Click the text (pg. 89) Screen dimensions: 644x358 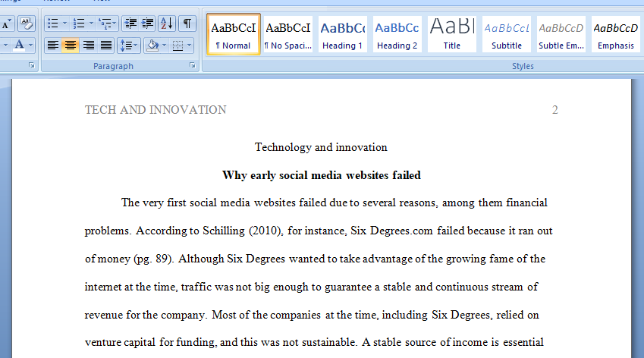(x=154, y=259)
